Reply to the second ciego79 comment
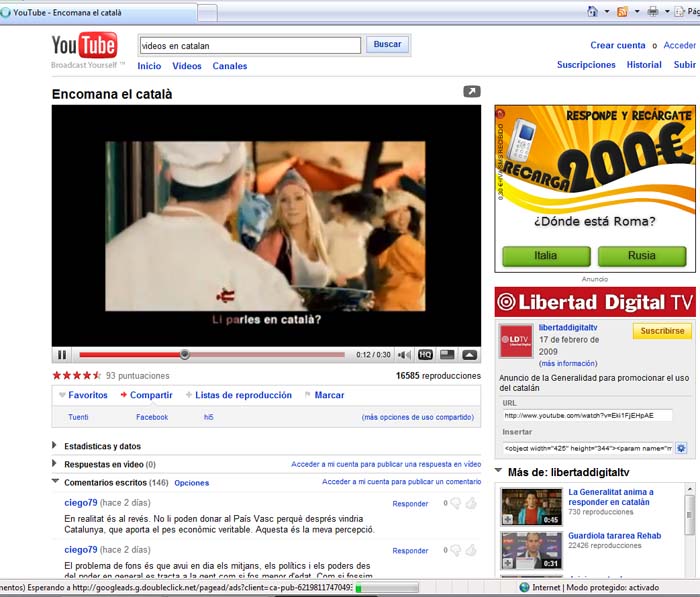The height and width of the screenshot is (597, 700). click(x=410, y=551)
